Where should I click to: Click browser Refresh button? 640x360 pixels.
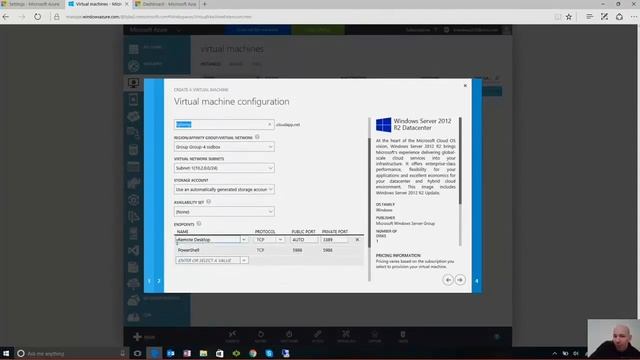[38, 17]
